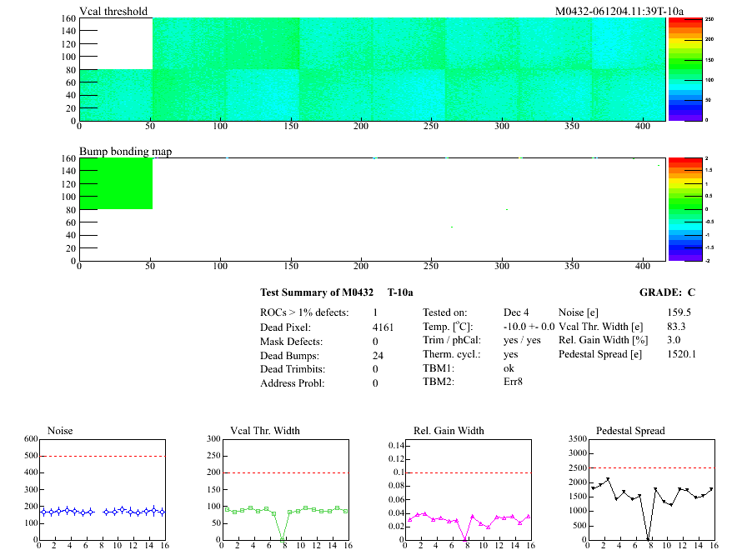Click the 'Address Probl:' label
Screen dimensions: 747x560
(292, 383)
